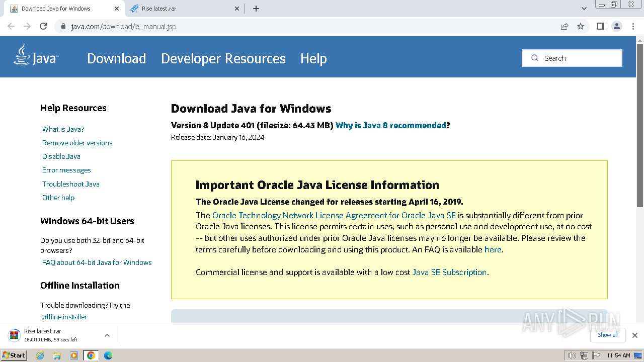Image resolution: width=644 pixels, height=362 pixels.
Task: Go back using browser back arrow
Action: 11,26
